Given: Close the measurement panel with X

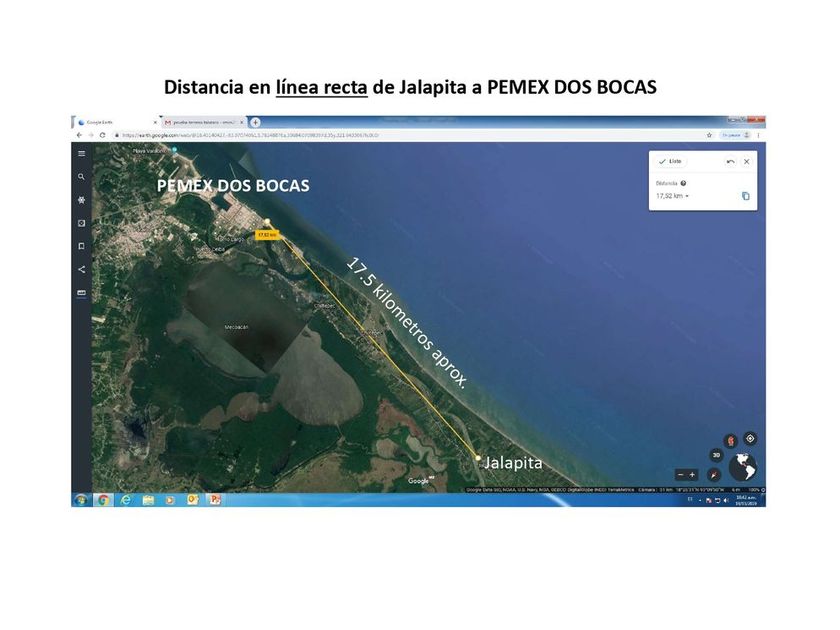Looking at the screenshot, I should pos(746,161).
